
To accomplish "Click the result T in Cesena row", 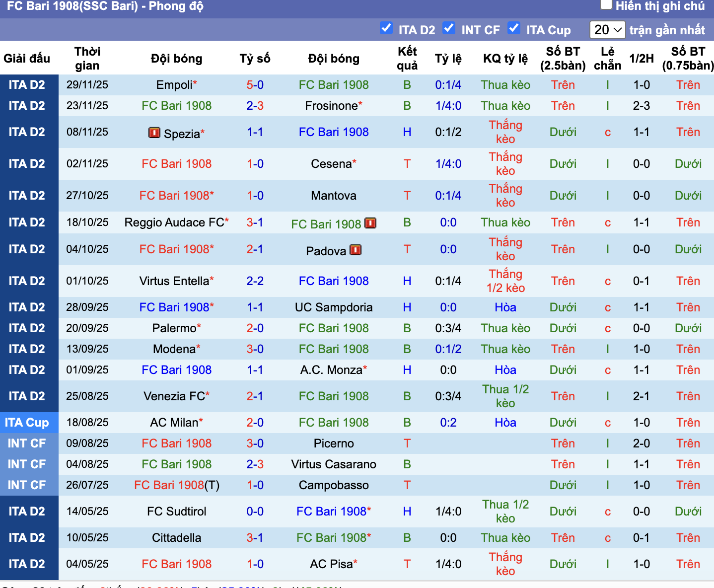I will point(407,164).
